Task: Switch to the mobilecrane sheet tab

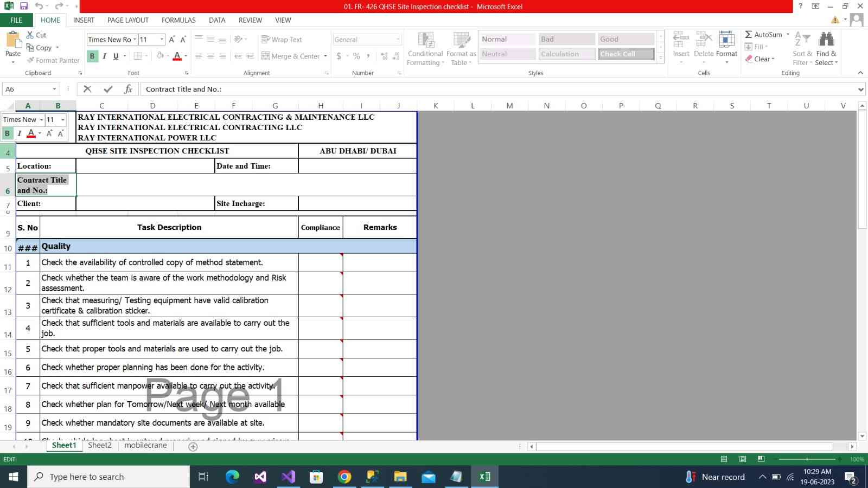Action: click(145, 445)
